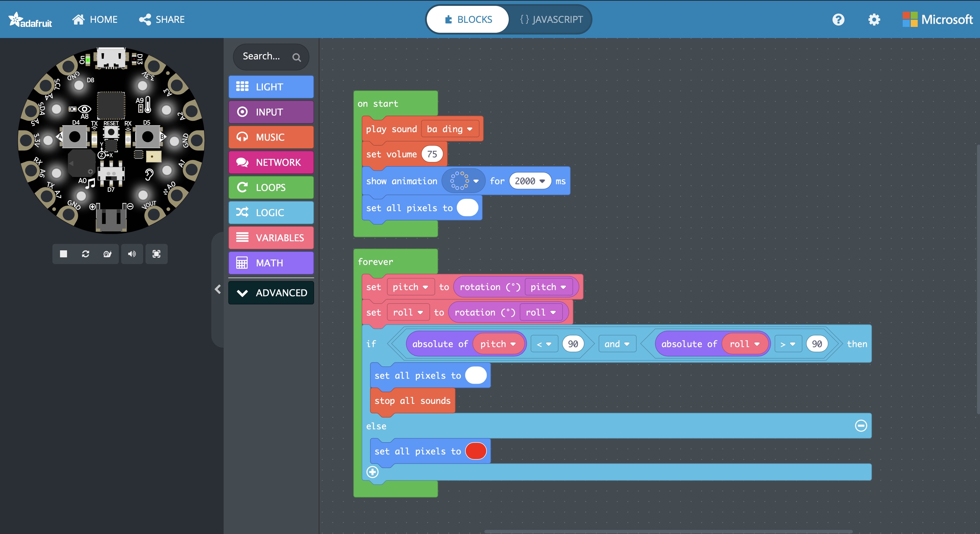980x534 pixels.
Task: Go to HOME
Action: [95, 19]
